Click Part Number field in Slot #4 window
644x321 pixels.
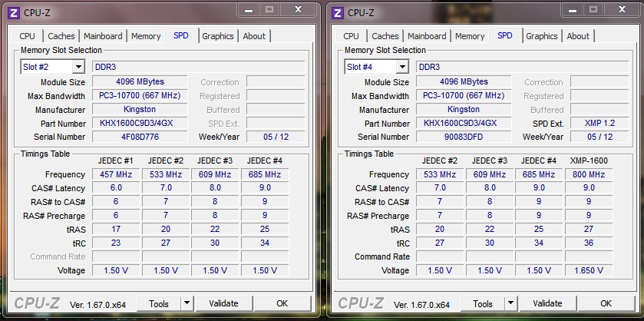(464, 123)
